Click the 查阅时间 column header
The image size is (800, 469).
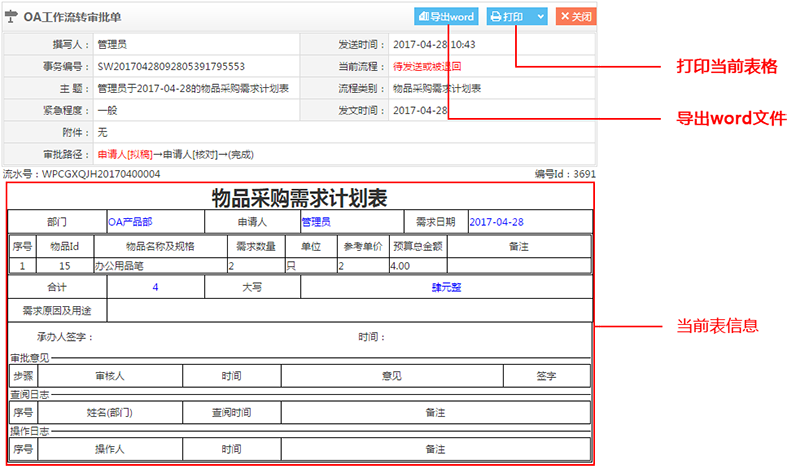point(231,412)
